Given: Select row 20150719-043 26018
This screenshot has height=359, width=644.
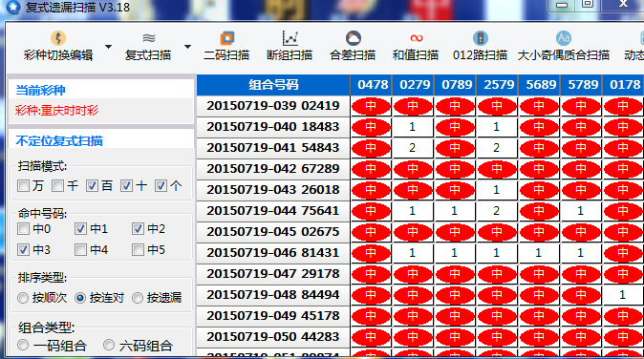Looking at the screenshot, I should click(273, 190).
